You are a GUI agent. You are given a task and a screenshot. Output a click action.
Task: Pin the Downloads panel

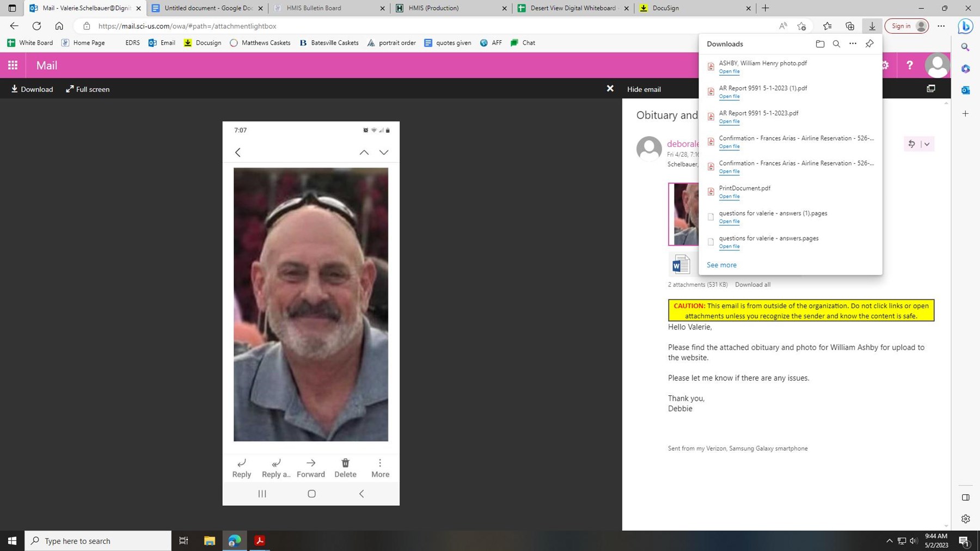[x=869, y=44]
